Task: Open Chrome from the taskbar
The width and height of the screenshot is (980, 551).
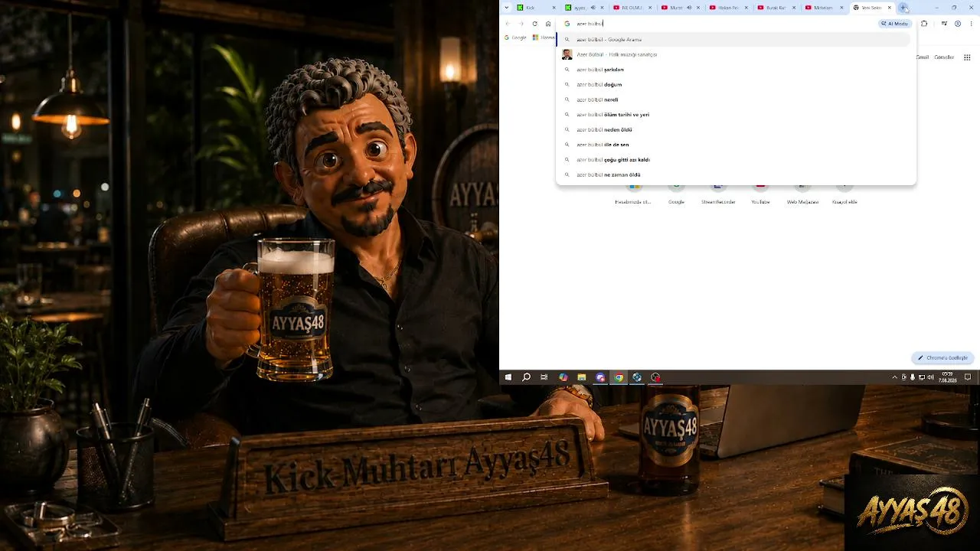Action: (619, 377)
